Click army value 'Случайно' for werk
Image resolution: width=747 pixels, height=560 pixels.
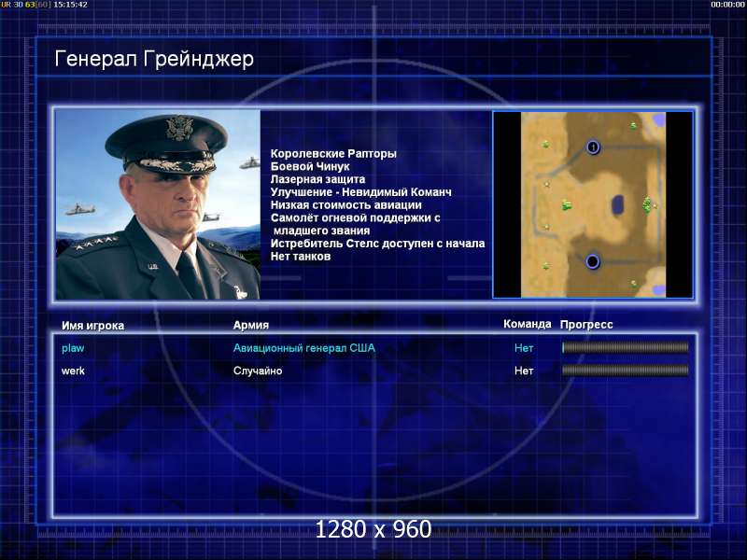click(x=258, y=371)
